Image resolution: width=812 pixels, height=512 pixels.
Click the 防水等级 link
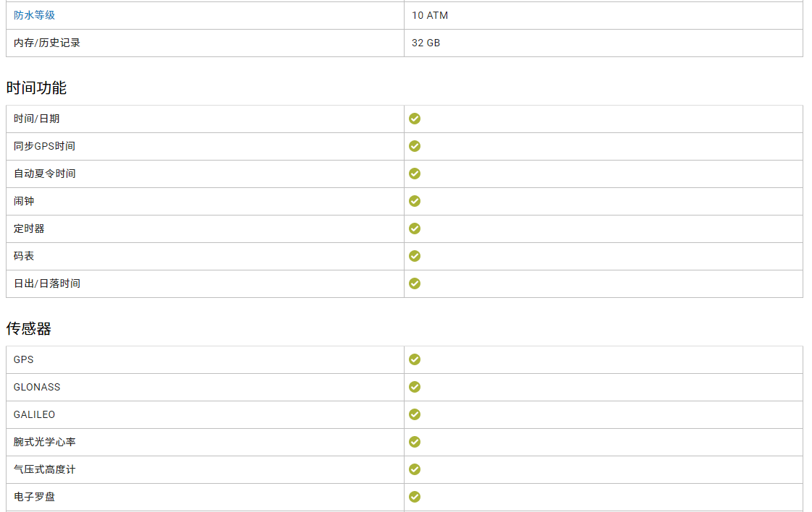[x=34, y=15]
